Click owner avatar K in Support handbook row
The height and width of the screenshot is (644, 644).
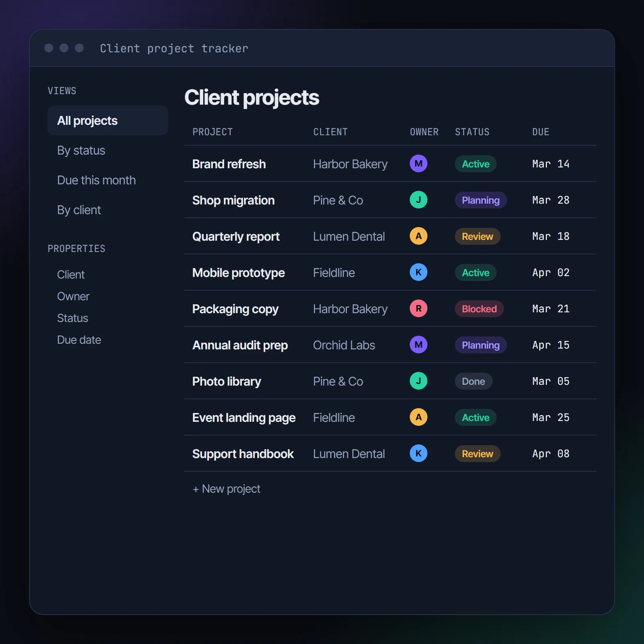coord(419,453)
